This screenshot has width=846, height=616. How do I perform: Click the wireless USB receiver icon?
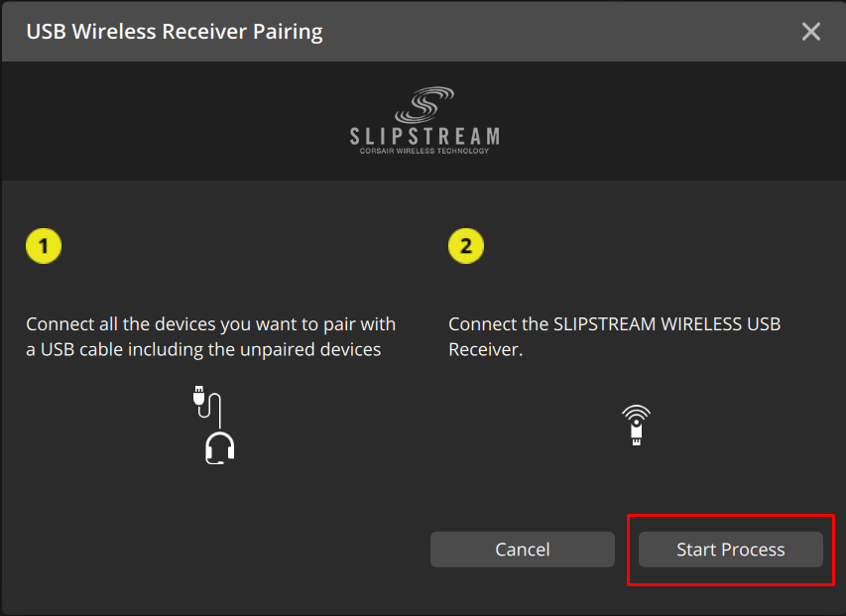[635, 429]
